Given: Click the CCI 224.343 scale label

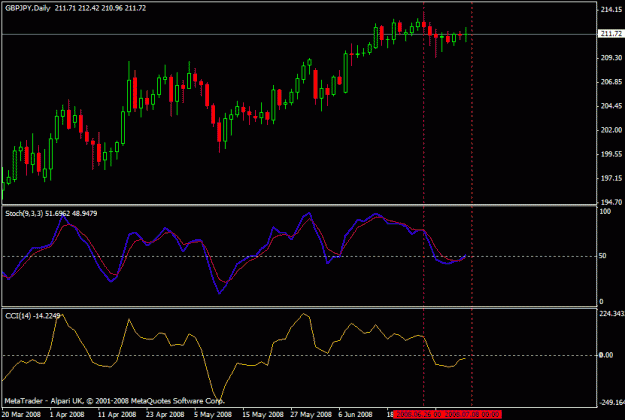Looking at the screenshot, I should point(612,314).
